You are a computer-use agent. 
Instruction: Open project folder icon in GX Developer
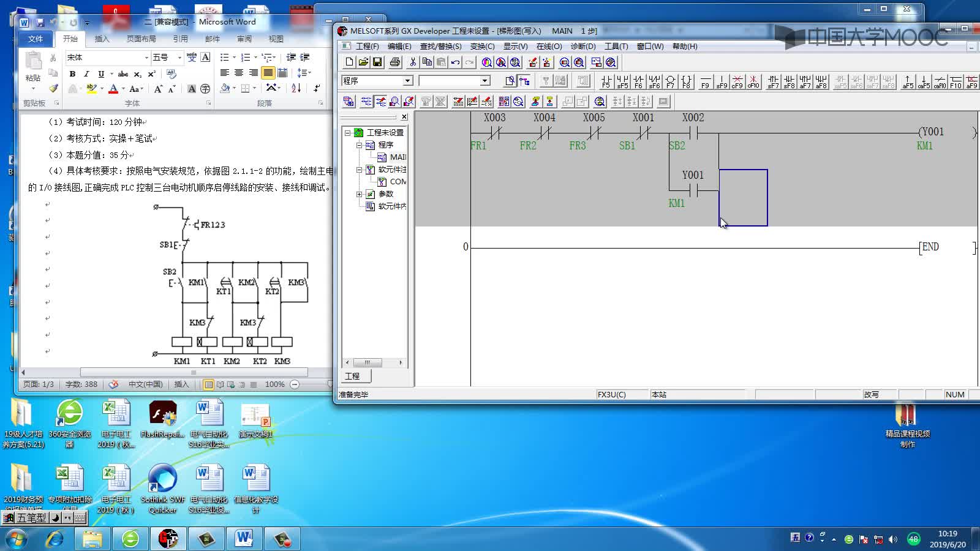pos(363,62)
